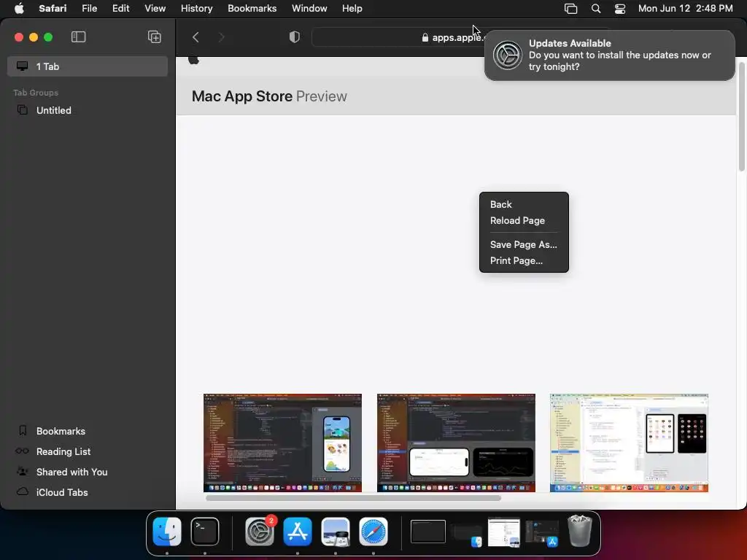The width and height of the screenshot is (747, 560).
Task: Open minimized window with App Store badge
Action: click(542, 533)
